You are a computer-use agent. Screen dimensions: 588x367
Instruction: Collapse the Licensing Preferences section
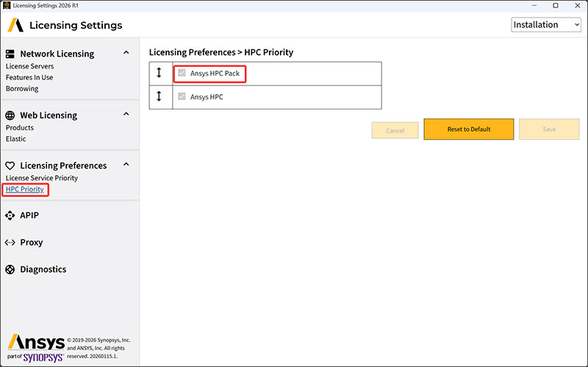pos(126,165)
